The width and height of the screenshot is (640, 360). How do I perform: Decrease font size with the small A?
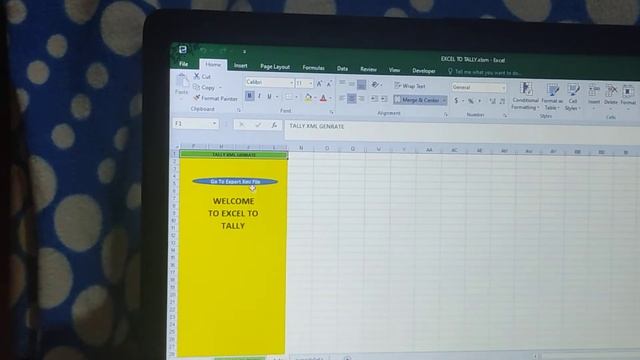(x=329, y=84)
